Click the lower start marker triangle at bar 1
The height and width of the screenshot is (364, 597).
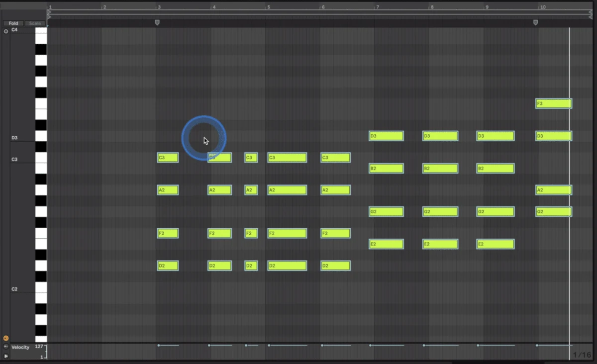click(x=49, y=16)
